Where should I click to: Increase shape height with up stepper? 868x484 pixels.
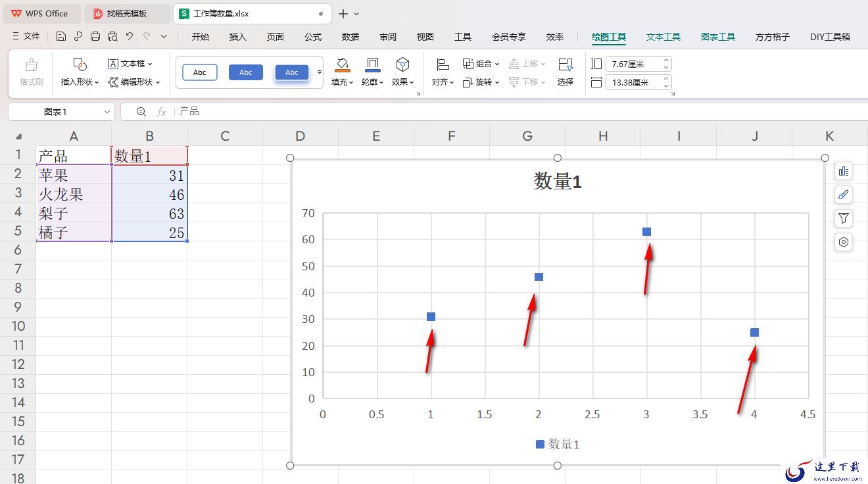coord(666,60)
